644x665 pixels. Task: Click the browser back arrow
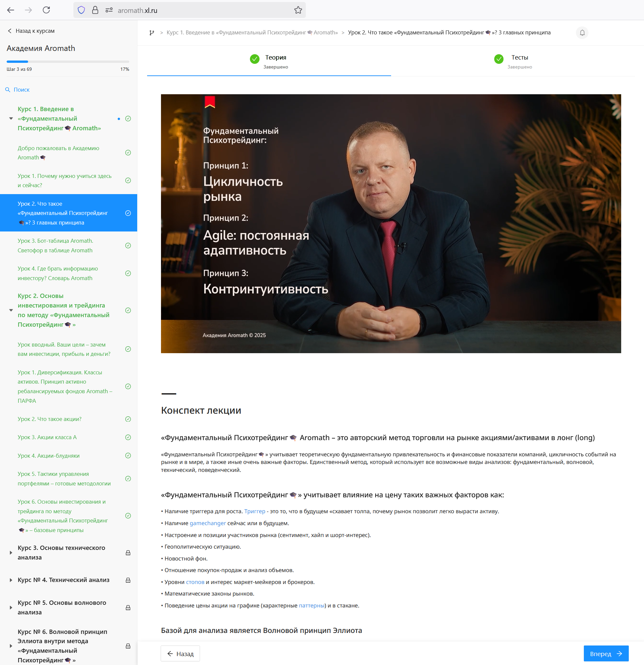click(x=11, y=10)
